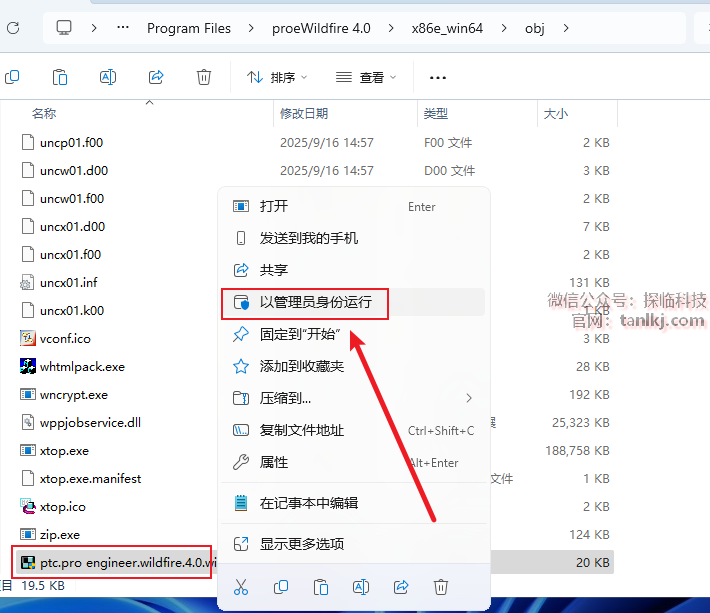Choose 共享 in context menu
The image size is (710, 613).
coord(353,270)
